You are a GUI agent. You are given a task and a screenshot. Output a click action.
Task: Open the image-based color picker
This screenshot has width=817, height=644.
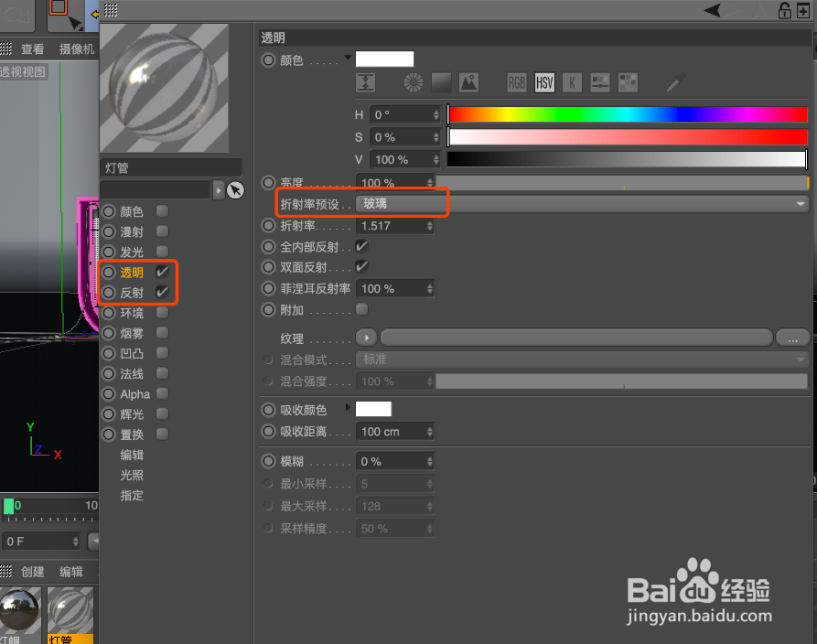[468, 81]
